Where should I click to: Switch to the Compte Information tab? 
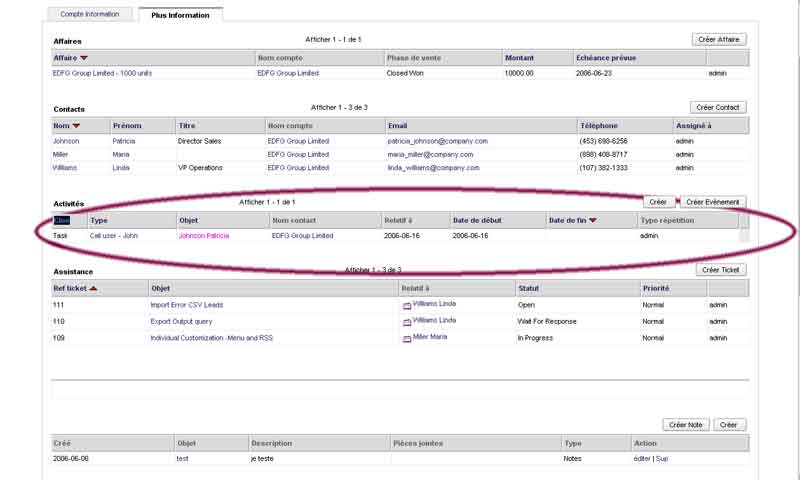click(x=90, y=14)
